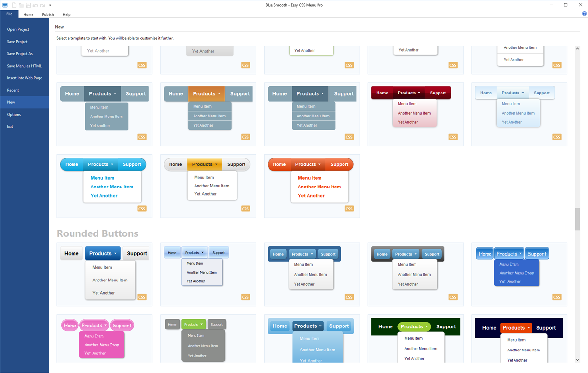Click the Undo arrow in title bar
This screenshot has width=588, height=373.
pos(35,5)
